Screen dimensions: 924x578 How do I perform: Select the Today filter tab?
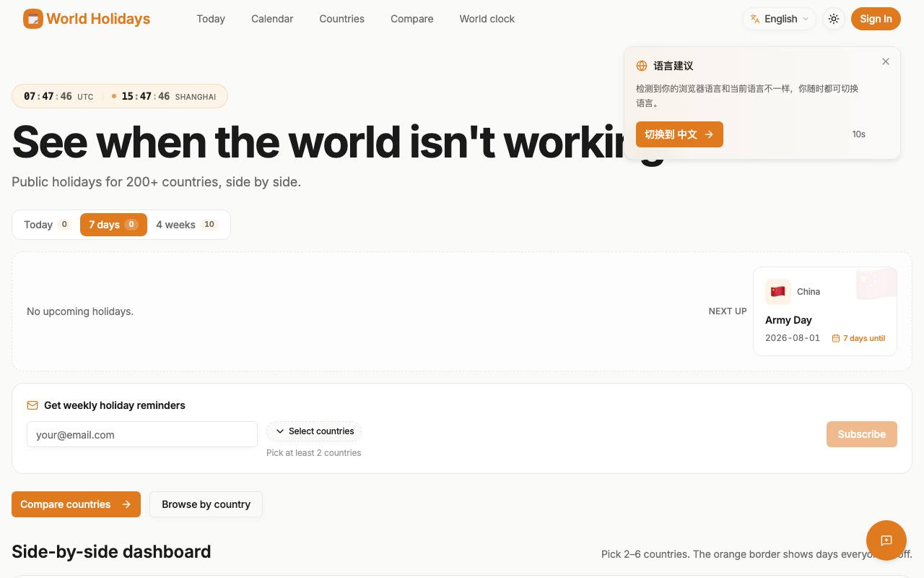pyautogui.click(x=46, y=225)
